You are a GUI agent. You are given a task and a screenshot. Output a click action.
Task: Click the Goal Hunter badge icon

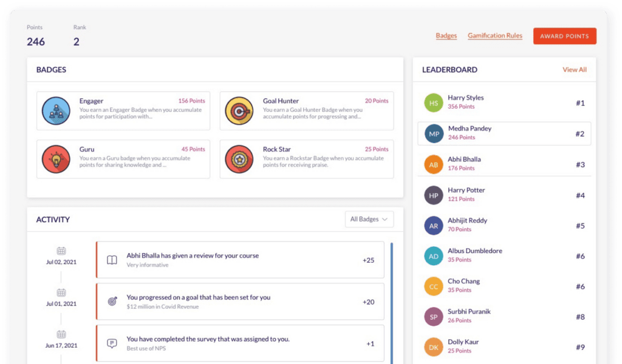[x=239, y=110]
